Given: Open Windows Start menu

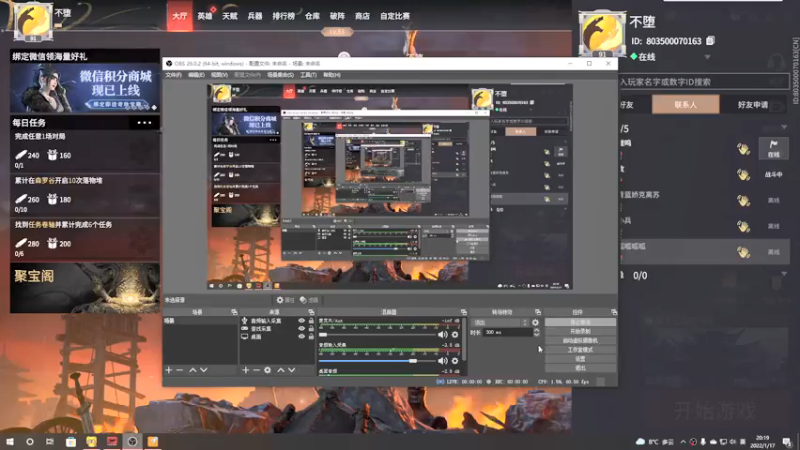Looking at the screenshot, I should point(10,441).
